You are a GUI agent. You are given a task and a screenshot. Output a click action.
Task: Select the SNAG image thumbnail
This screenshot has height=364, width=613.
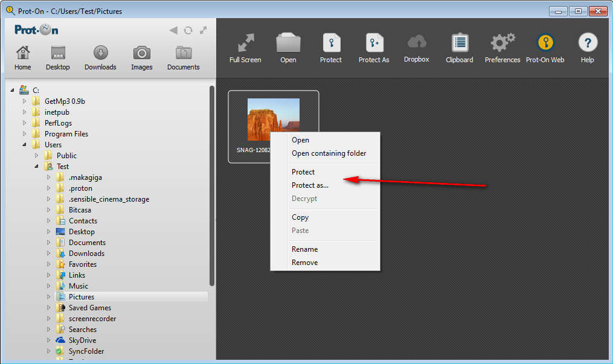273,120
